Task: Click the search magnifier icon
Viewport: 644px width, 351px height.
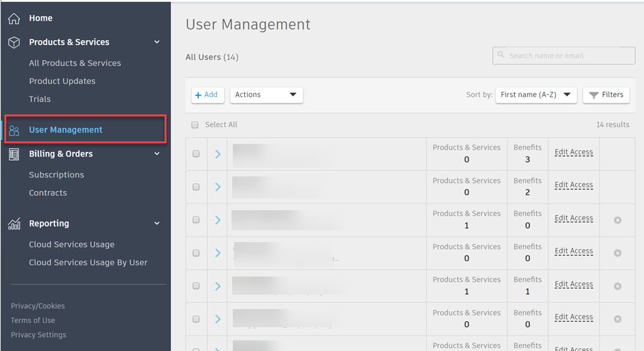Action: pos(501,55)
